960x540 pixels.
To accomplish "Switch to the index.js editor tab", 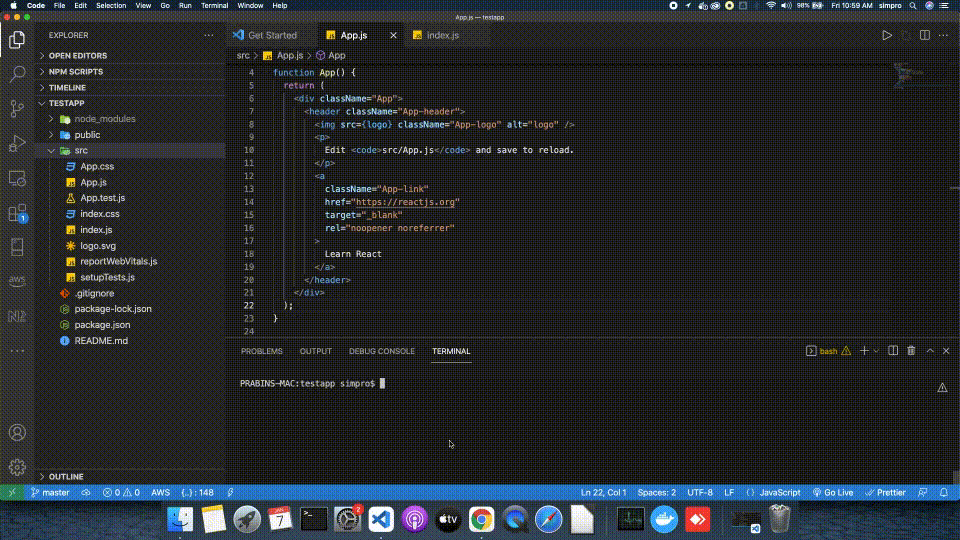I will tap(442, 36).
